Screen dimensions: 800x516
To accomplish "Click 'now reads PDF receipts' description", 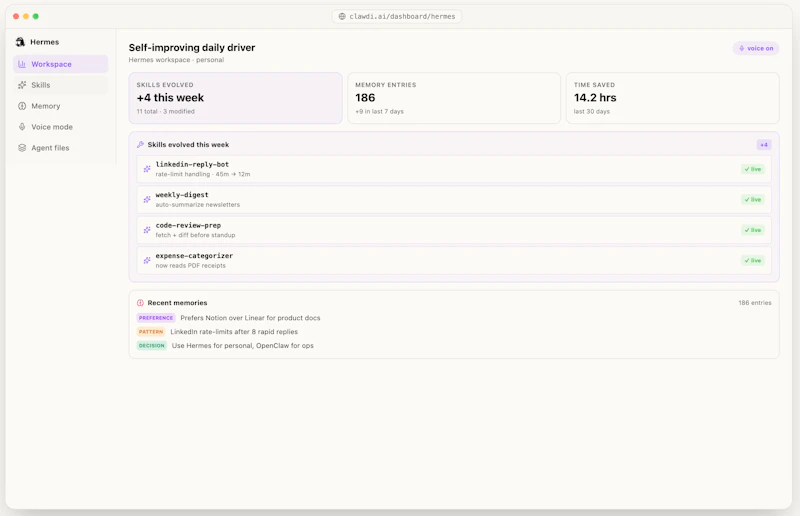I will (x=190, y=265).
